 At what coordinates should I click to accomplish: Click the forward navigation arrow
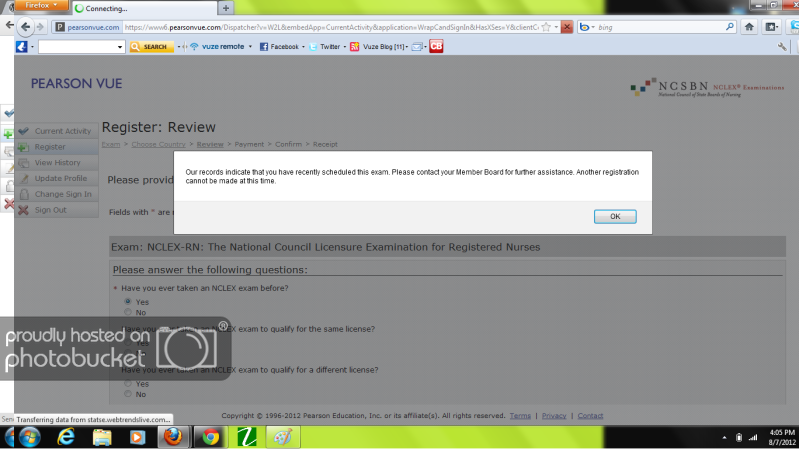40,27
